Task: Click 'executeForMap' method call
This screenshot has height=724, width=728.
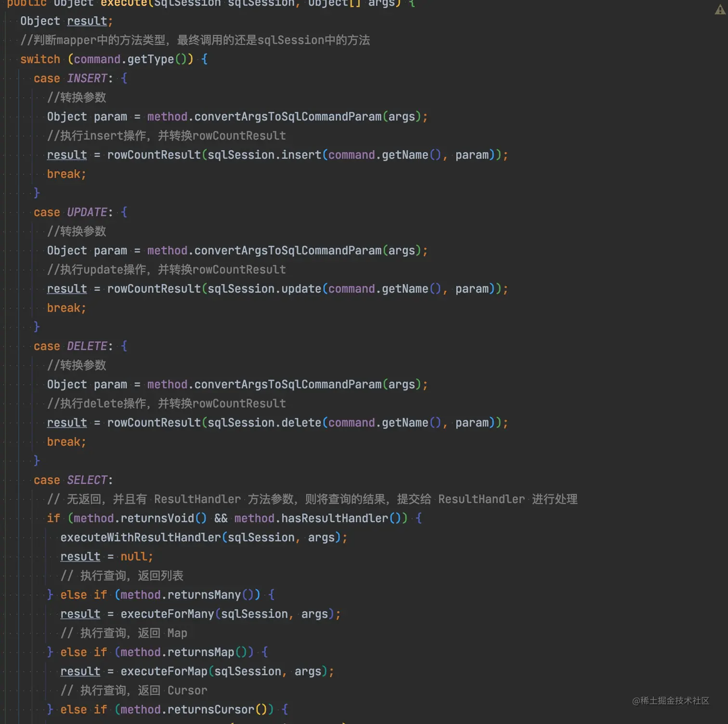Action: [x=164, y=671]
